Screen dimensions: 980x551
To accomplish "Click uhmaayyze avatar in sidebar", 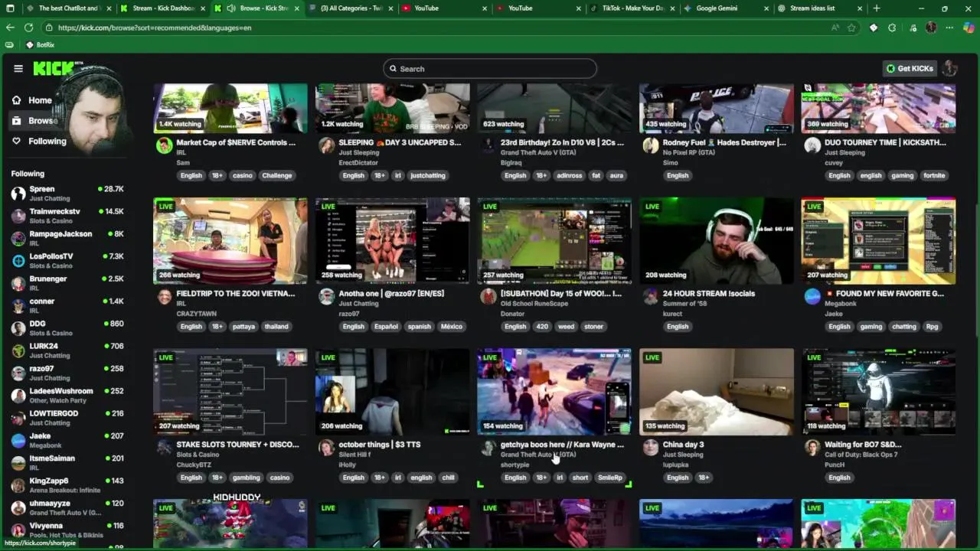I will tap(18, 507).
